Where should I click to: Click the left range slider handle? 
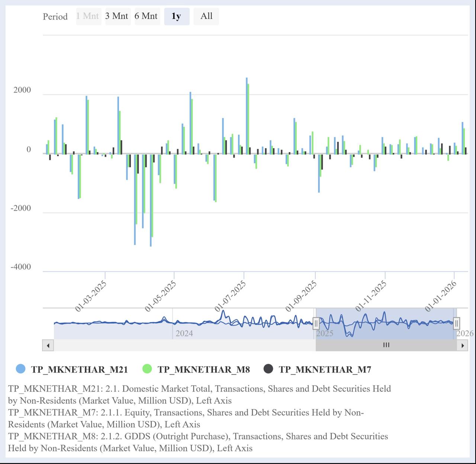coord(316,323)
